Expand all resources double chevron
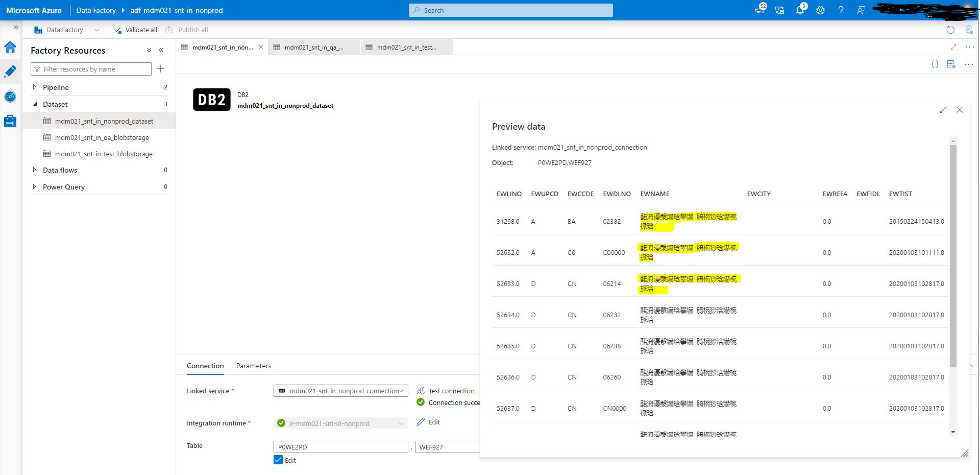 click(x=149, y=50)
